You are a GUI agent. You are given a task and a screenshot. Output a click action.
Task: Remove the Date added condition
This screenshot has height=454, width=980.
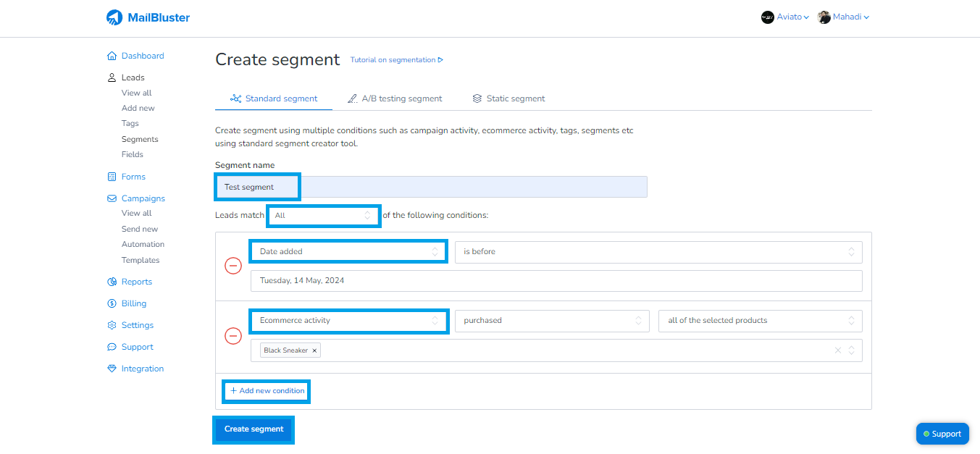pyautogui.click(x=233, y=266)
